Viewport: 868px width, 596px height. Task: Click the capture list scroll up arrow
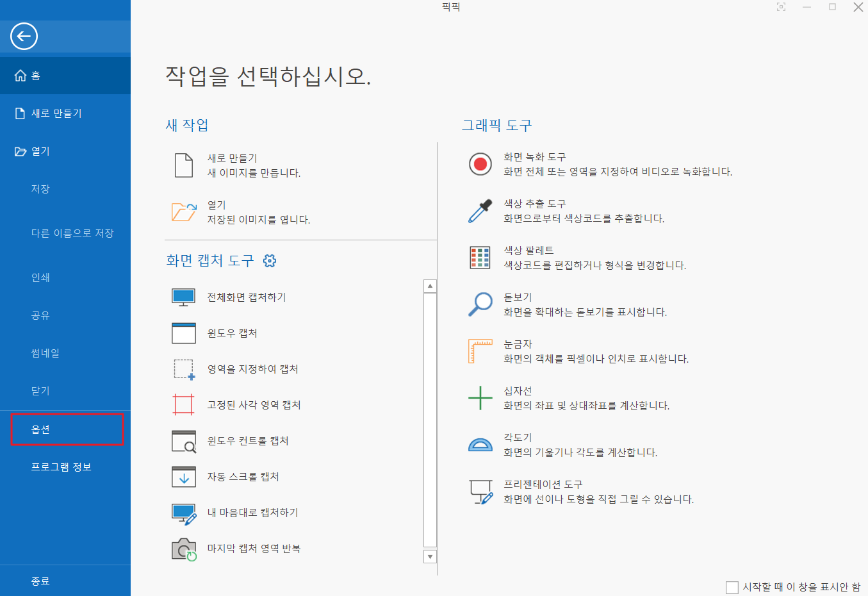pos(430,286)
